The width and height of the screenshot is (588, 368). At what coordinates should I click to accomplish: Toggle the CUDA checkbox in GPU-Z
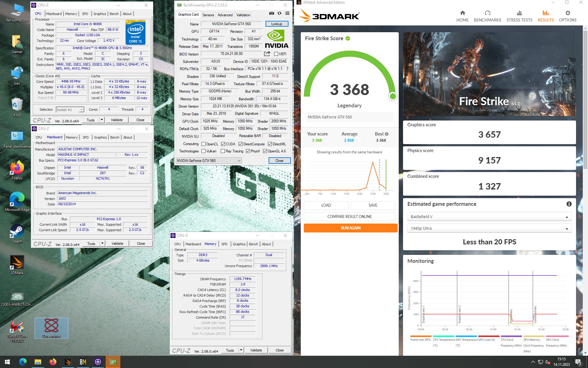coord(223,144)
